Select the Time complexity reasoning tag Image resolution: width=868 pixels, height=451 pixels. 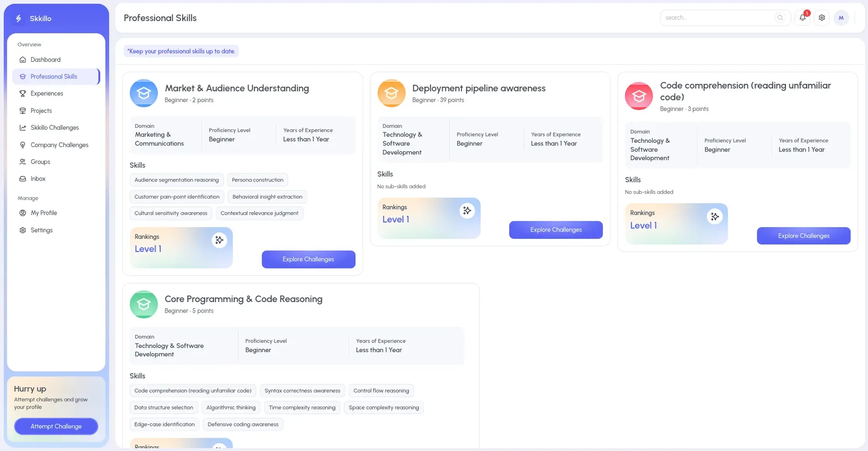pos(302,408)
